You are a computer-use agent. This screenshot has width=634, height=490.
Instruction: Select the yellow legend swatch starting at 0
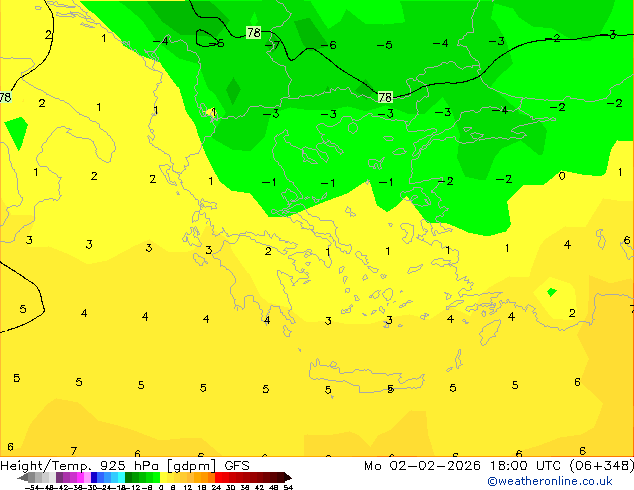[x=163, y=477]
